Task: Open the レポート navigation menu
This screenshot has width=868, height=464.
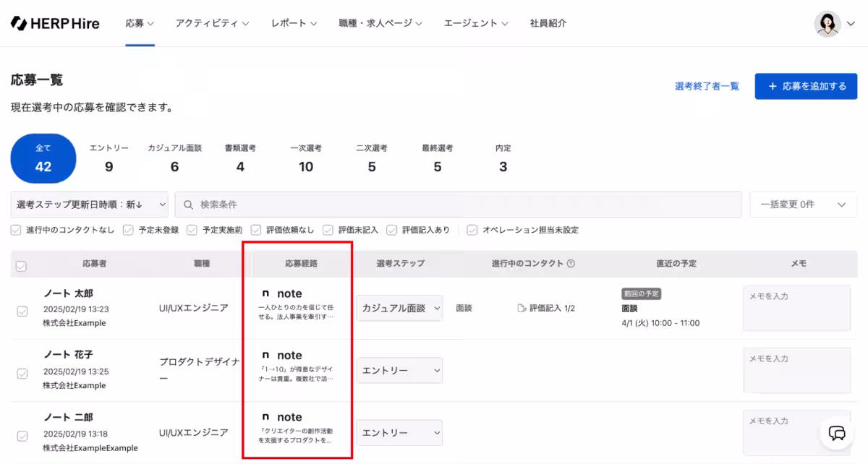Action: point(291,22)
